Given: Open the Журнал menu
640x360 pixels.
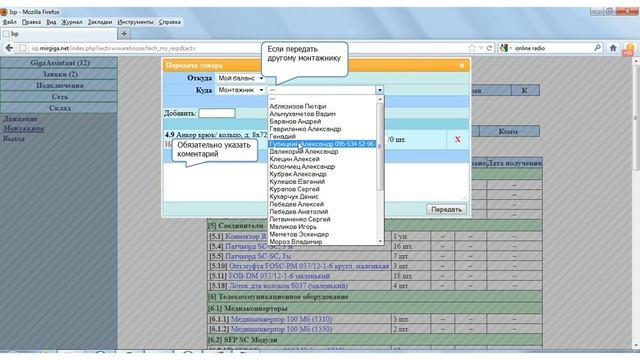Looking at the screenshot, I should click(72, 22).
